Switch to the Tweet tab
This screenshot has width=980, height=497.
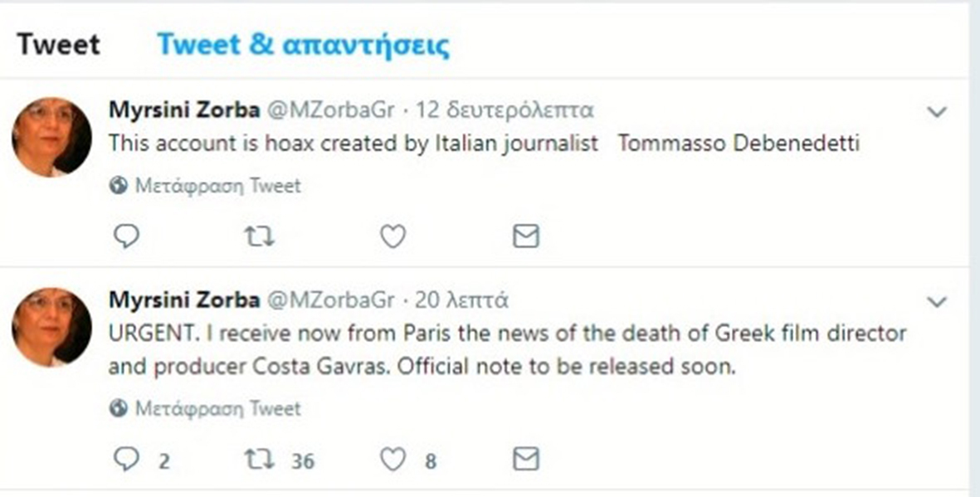tap(56, 43)
